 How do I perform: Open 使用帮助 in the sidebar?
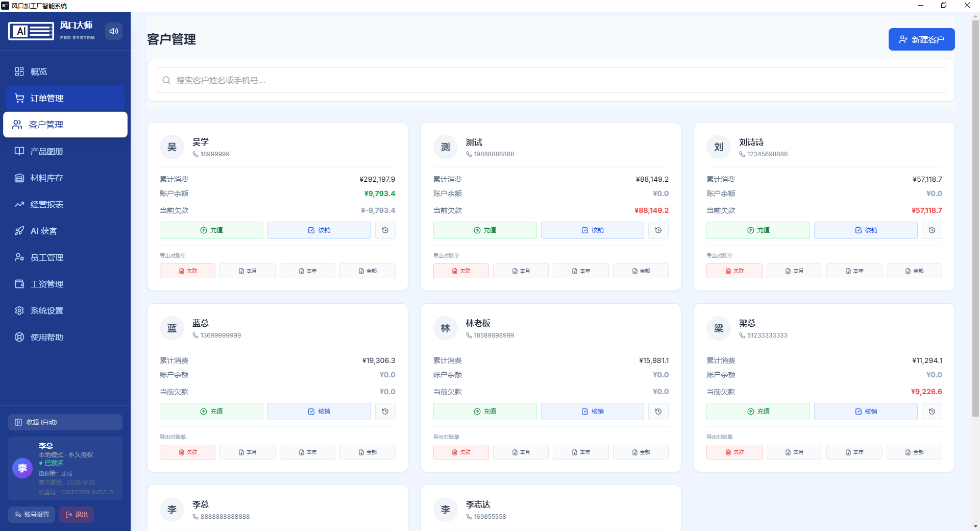tap(65, 337)
